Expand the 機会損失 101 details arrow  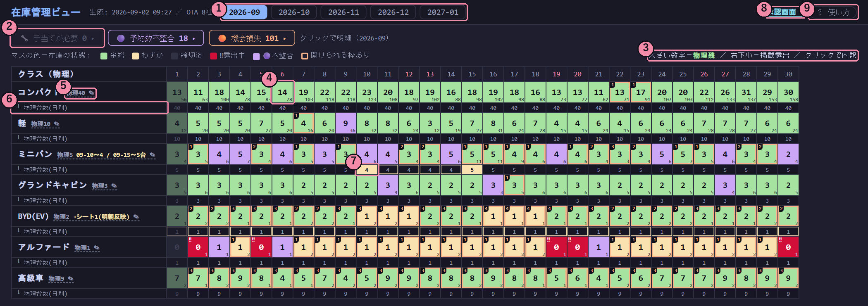[285, 38]
